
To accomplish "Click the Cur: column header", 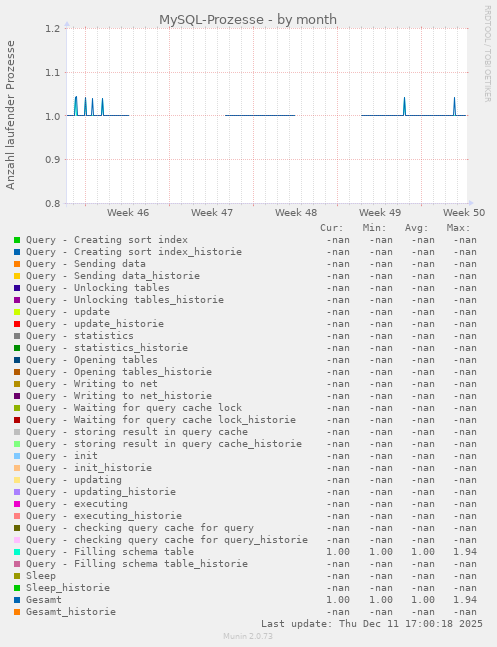I will (x=331, y=228).
